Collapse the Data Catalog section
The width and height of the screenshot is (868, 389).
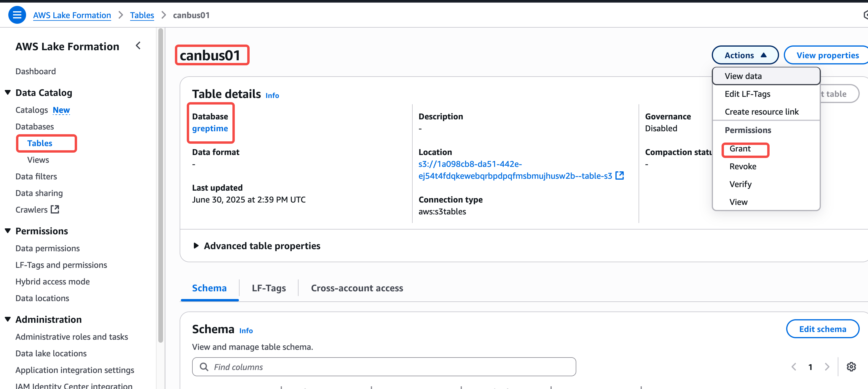pyautogui.click(x=8, y=92)
